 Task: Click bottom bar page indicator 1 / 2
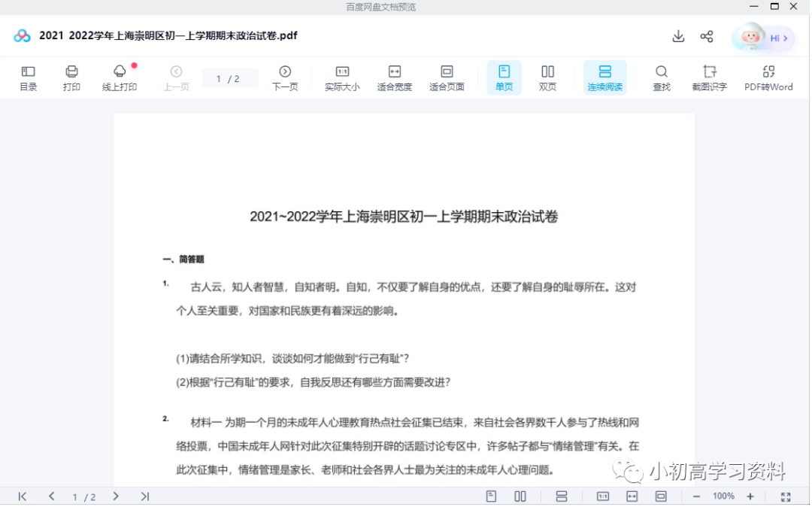pos(84,497)
